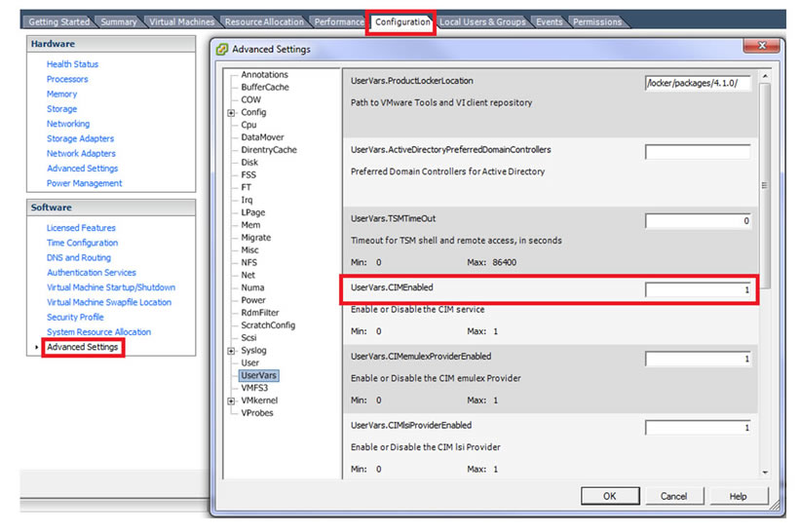800x532 pixels.
Task: Select BufferCache tree item
Action: tap(265, 88)
